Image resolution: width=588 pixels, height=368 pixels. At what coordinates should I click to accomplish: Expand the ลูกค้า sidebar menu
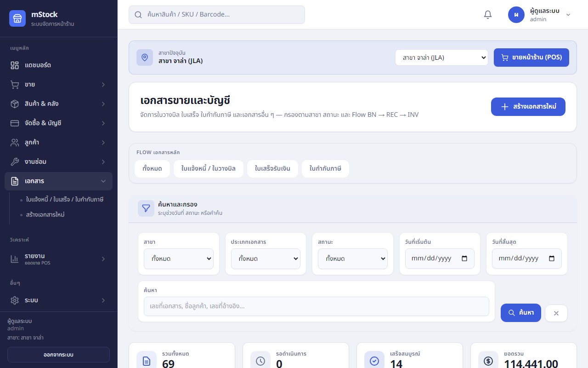click(58, 143)
